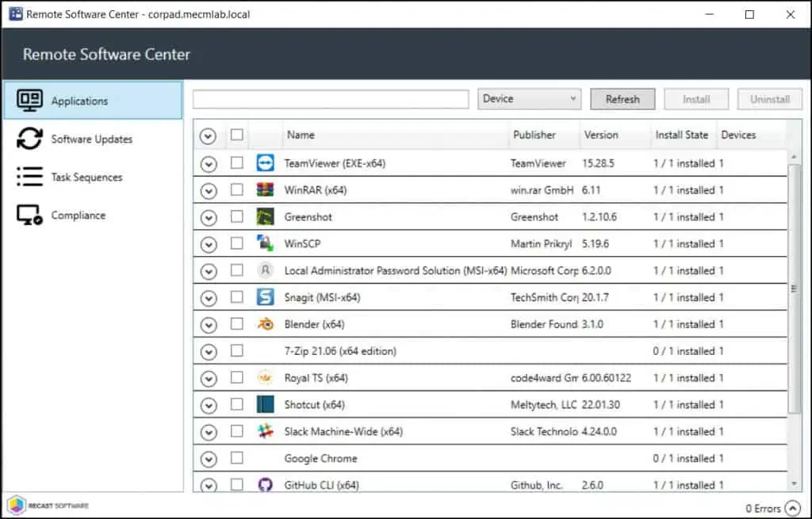Open the Applications section
The width and height of the screenshot is (812, 519).
point(94,101)
